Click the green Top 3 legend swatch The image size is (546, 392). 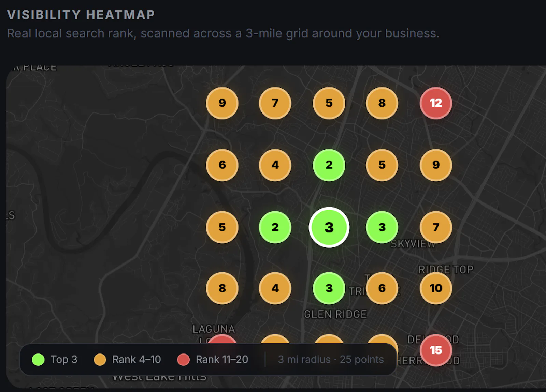(38, 359)
